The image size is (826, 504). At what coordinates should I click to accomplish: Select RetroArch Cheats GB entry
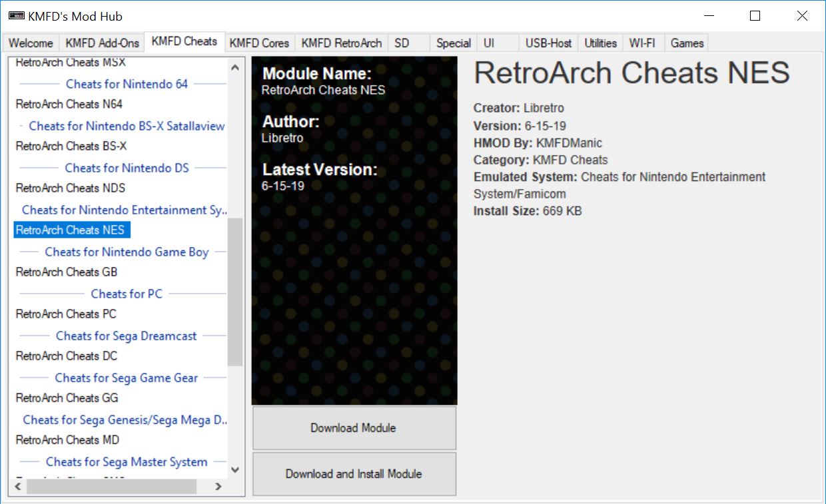coord(67,272)
